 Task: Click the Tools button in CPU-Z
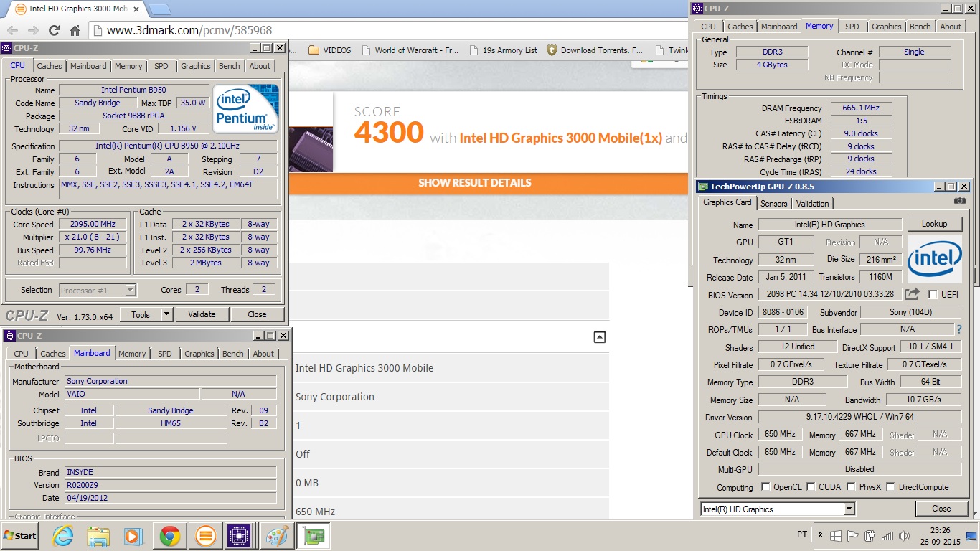(x=141, y=314)
